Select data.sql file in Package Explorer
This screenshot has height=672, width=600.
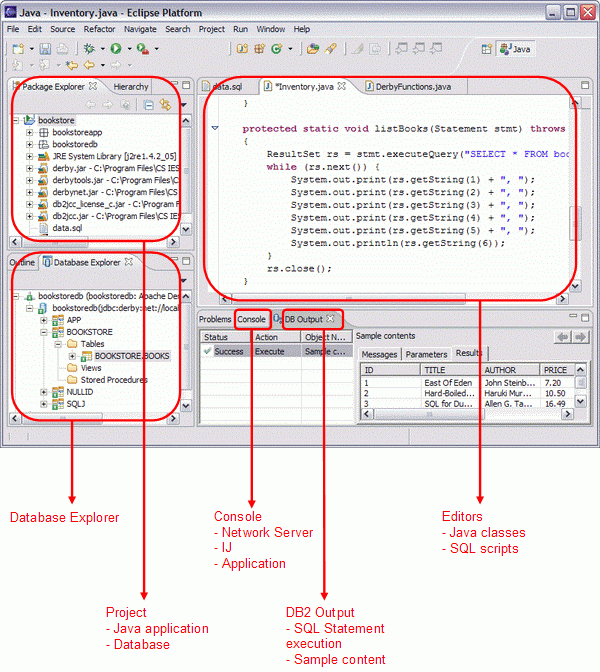click(60, 228)
